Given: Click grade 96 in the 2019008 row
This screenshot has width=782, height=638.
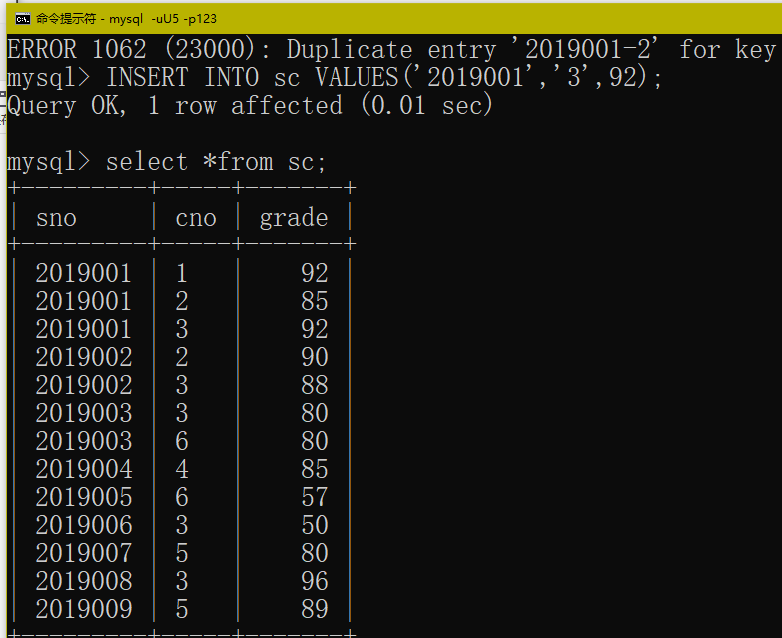Looking at the screenshot, I should [315, 581].
